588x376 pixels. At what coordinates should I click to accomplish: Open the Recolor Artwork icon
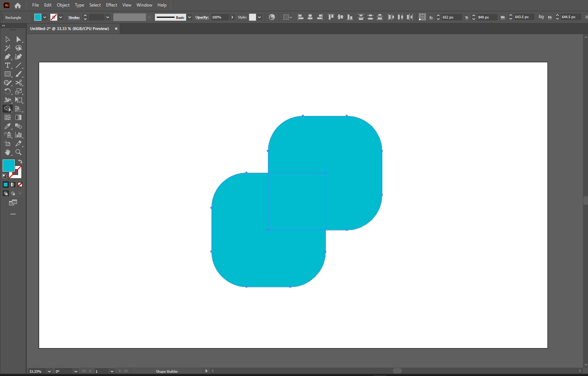click(x=272, y=17)
